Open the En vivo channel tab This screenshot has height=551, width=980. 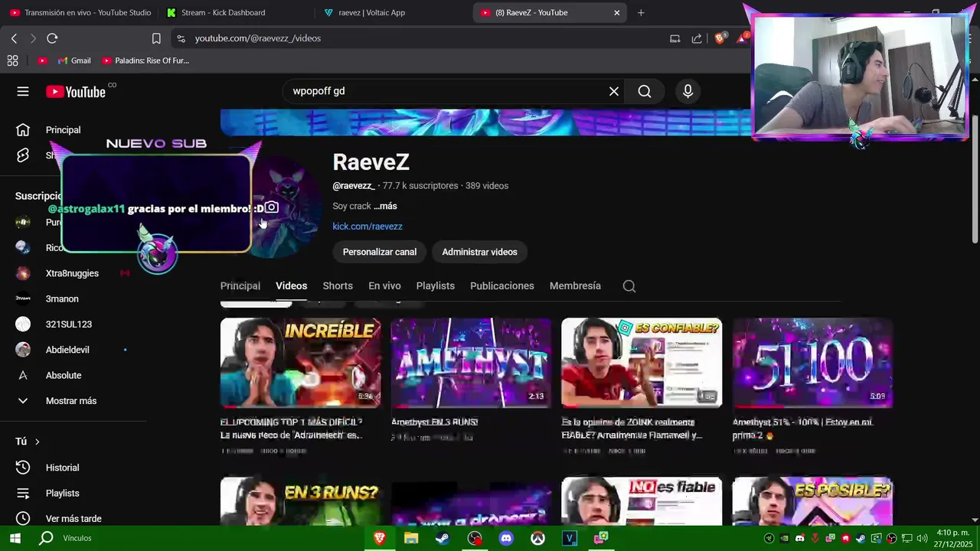(x=384, y=286)
